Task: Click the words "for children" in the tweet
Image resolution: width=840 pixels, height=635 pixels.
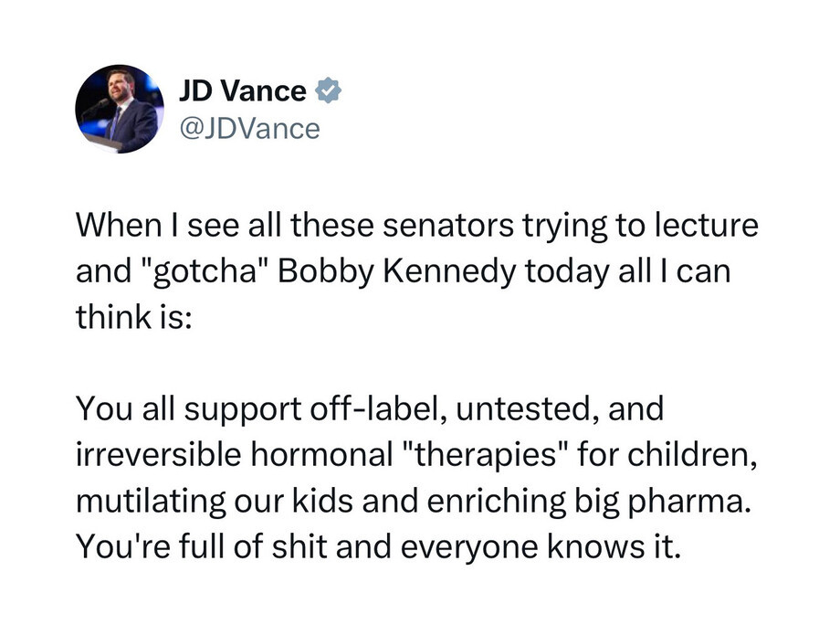Action: click(x=667, y=454)
